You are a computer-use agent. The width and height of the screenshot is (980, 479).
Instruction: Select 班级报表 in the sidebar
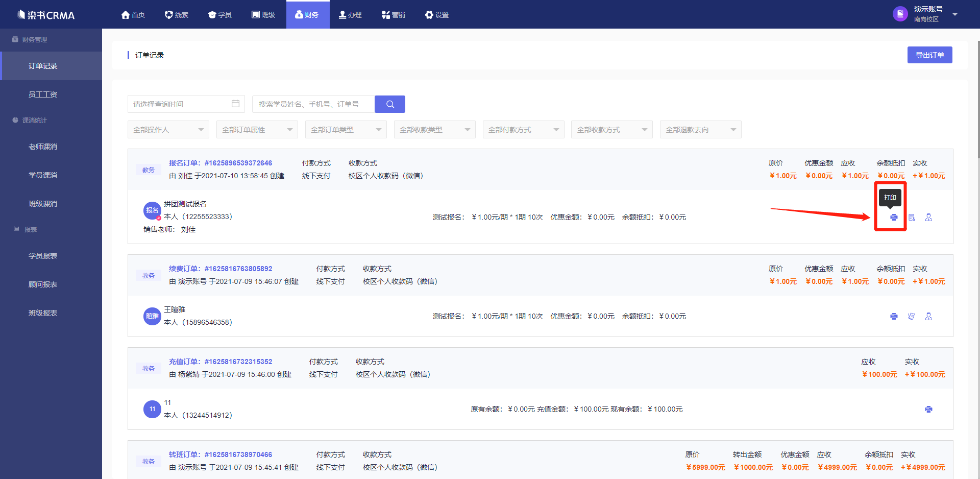coord(51,313)
